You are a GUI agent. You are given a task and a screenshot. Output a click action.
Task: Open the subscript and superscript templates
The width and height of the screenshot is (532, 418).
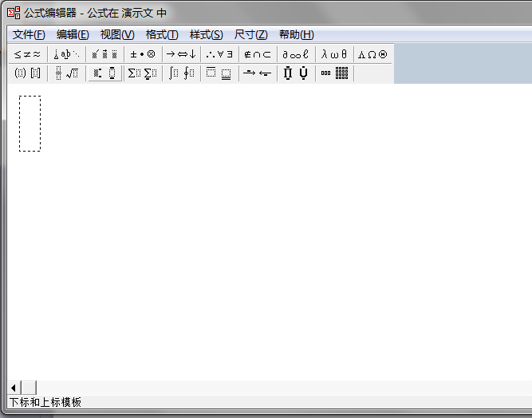point(104,73)
